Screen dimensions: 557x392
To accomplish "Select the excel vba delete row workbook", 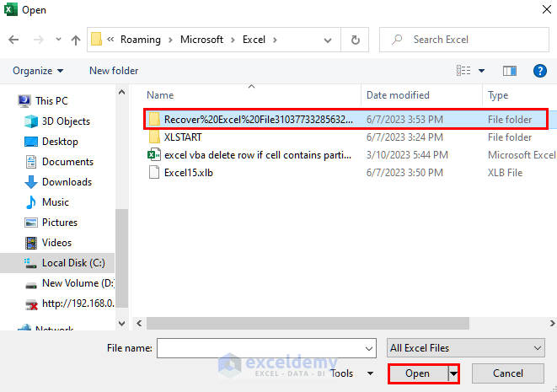I will pyautogui.click(x=258, y=155).
